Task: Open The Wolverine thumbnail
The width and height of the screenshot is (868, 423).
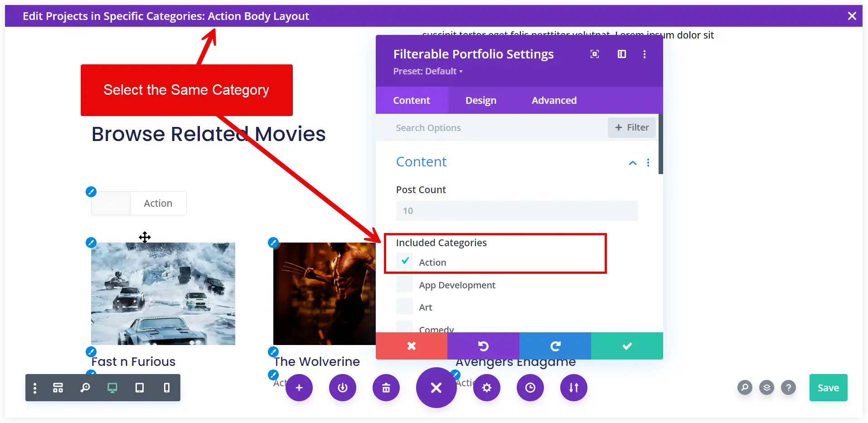Action: [x=325, y=294]
